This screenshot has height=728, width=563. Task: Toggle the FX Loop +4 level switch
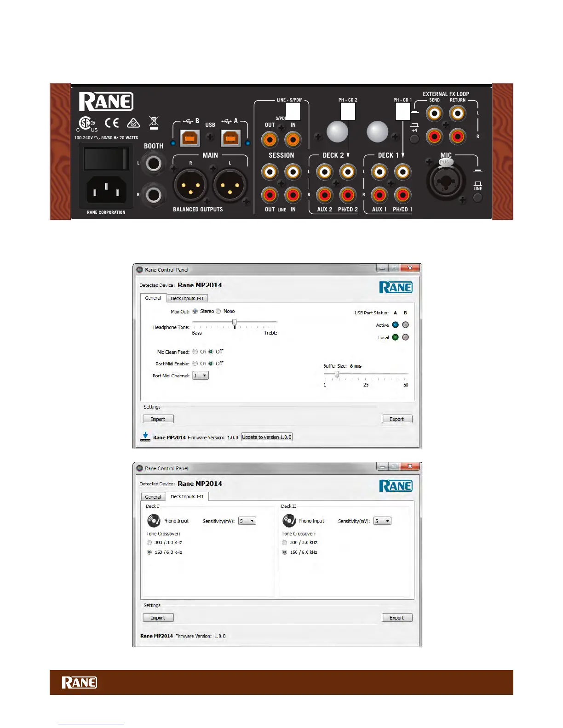coord(414,139)
